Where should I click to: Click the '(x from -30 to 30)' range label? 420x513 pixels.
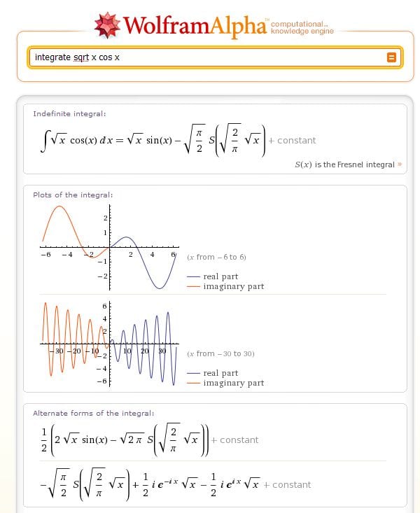point(220,353)
